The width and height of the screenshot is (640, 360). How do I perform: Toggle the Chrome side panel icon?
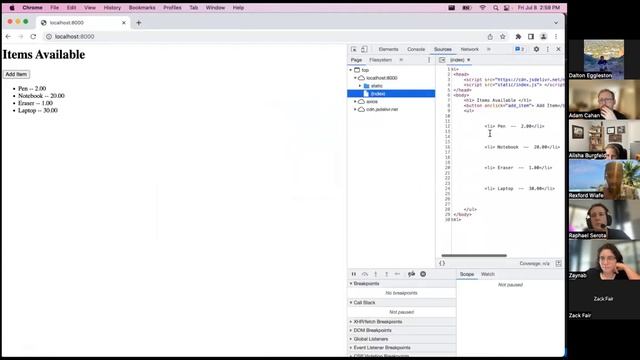pyautogui.click(x=531, y=37)
